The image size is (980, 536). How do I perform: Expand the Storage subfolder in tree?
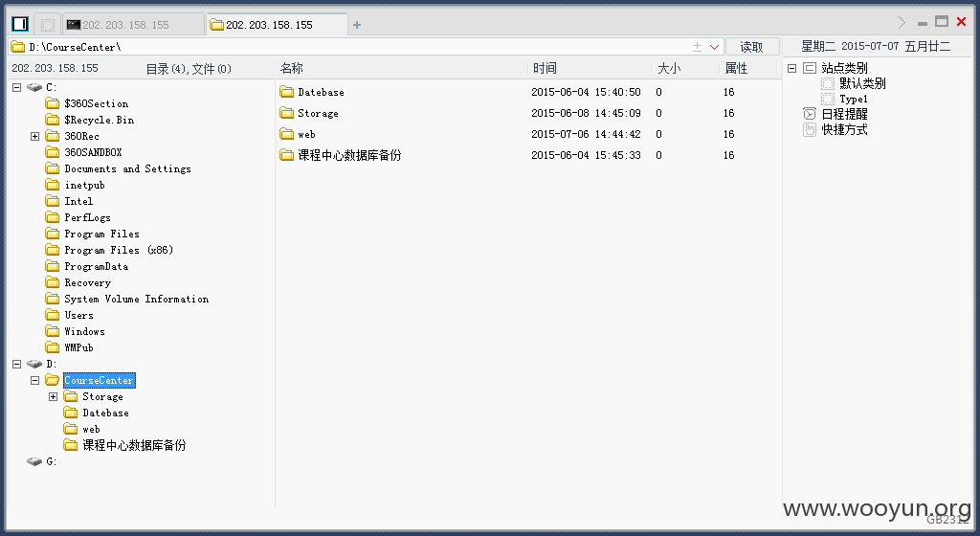tap(54, 396)
